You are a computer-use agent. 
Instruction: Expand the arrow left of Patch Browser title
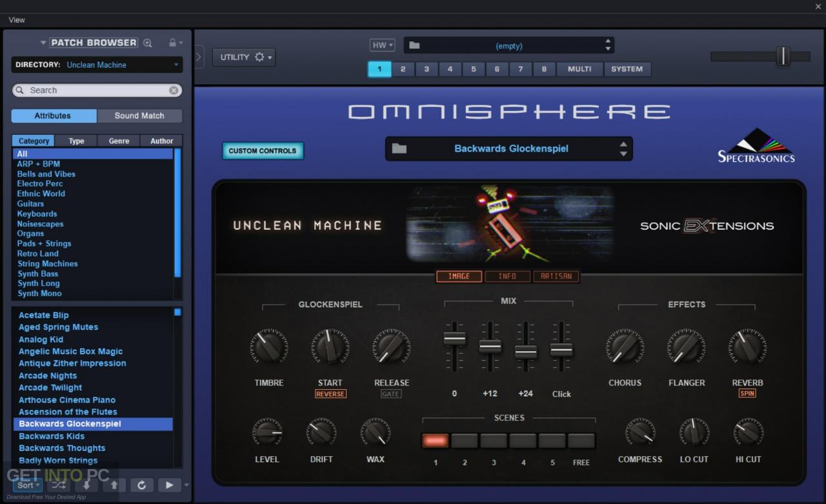pyautogui.click(x=43, y=43)
